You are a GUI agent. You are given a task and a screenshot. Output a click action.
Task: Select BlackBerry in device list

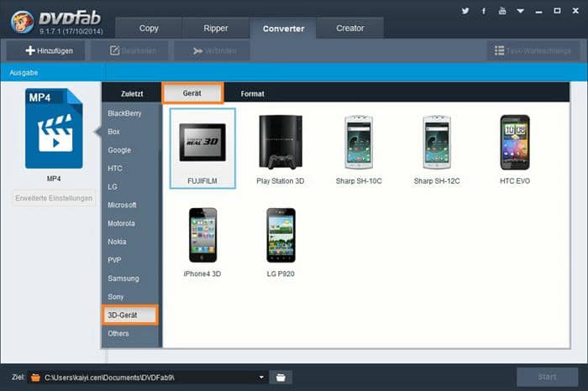click(x=124, y=113)
